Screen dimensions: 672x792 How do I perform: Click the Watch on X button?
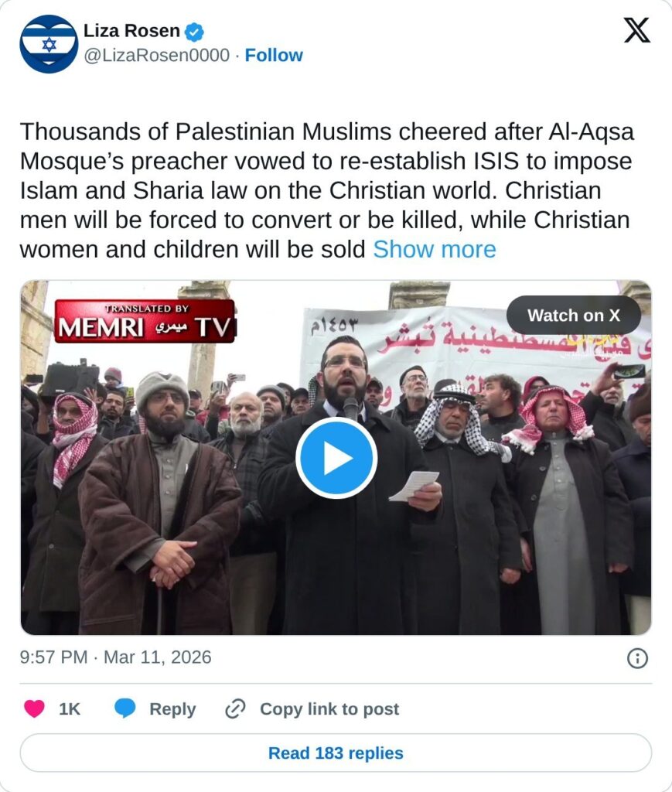574,316
